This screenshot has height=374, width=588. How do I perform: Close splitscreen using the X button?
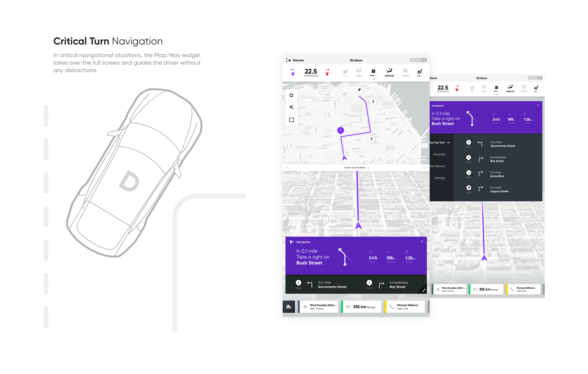(369, 168)
